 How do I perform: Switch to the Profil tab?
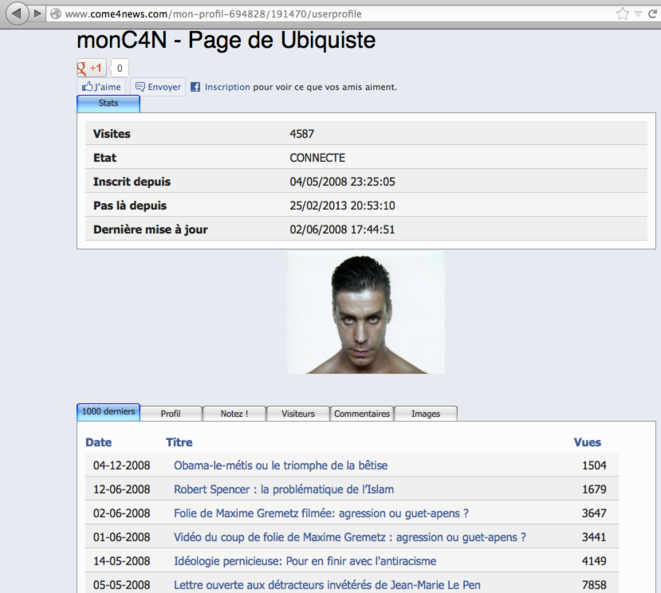(171, 413)
